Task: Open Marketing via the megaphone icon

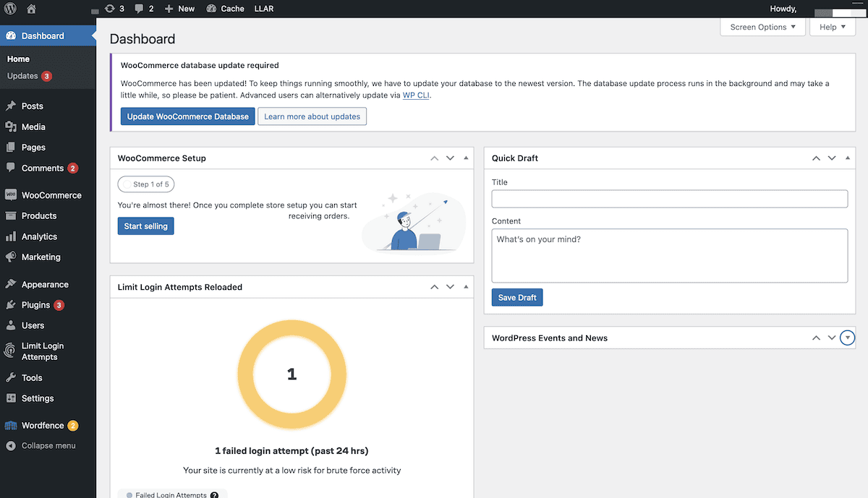Action: (x=10, y=257)
